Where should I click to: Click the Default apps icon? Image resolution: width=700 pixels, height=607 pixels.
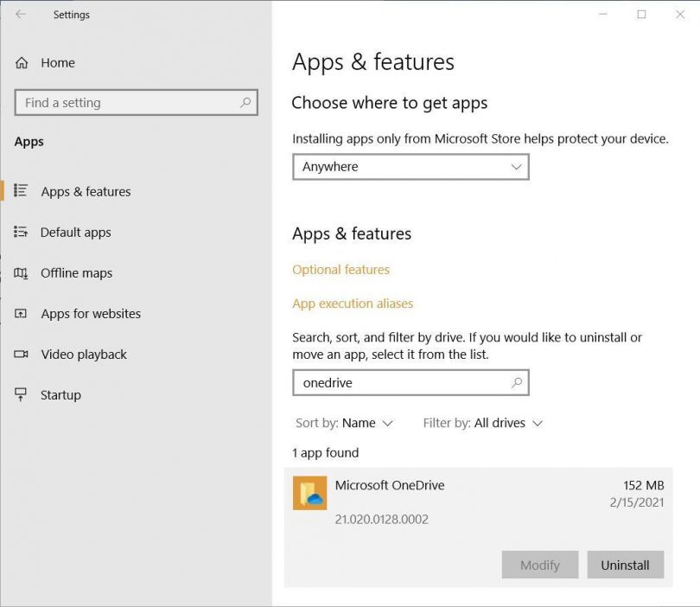(19, 232)
